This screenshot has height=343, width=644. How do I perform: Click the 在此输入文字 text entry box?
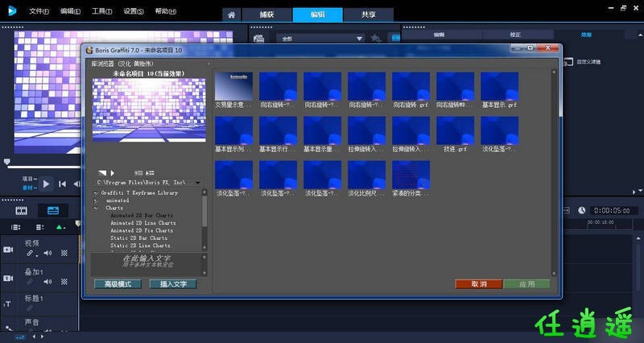[x=147, y=265]
